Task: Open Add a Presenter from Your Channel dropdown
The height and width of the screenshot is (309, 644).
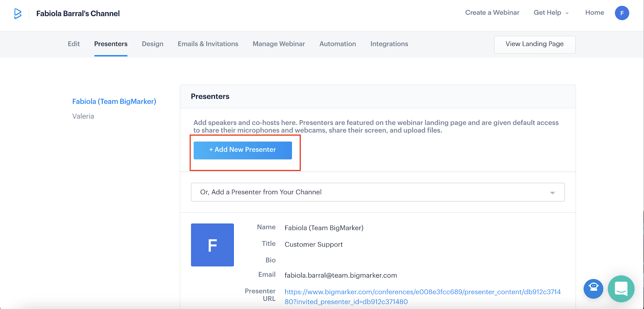Action: (x=378, y=192)
